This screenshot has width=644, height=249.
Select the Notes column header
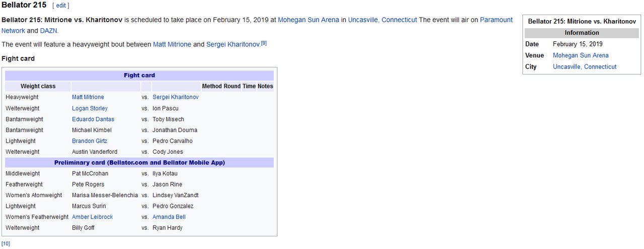click(265, 86)
